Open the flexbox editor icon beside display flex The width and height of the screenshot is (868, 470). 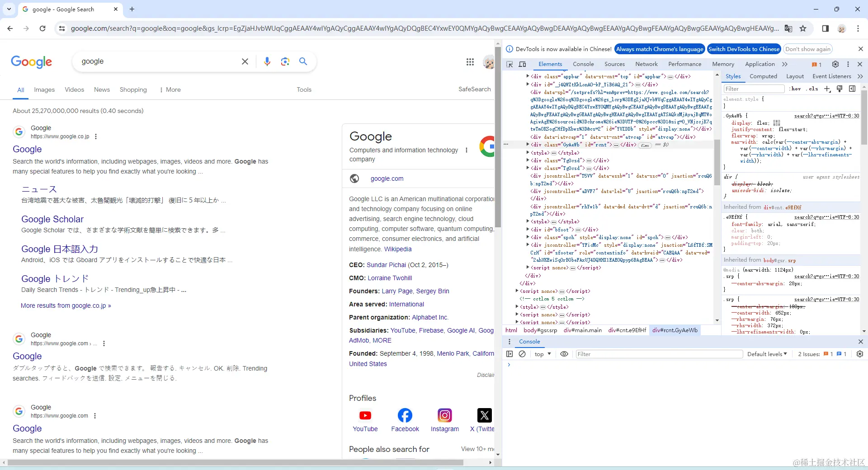(777, 123)
